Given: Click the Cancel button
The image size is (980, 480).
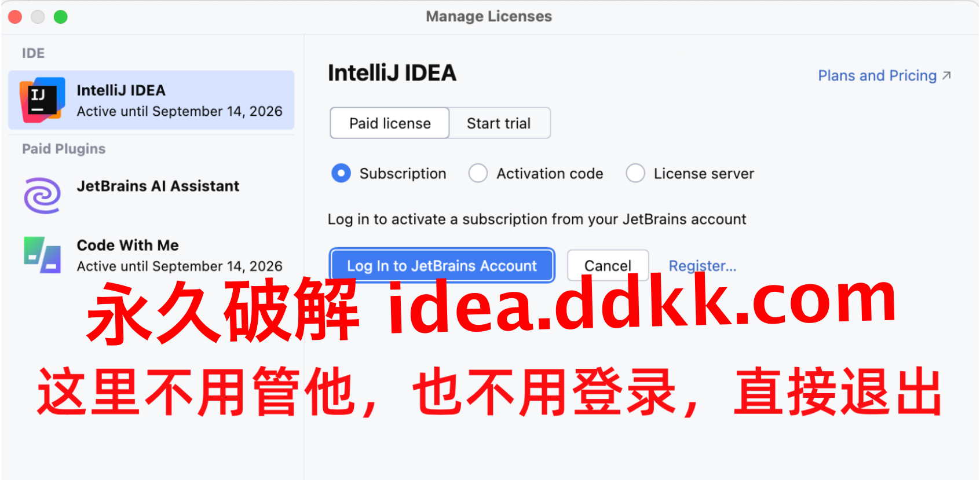Looking at the screenshot, I should click(x=608, y=265).
